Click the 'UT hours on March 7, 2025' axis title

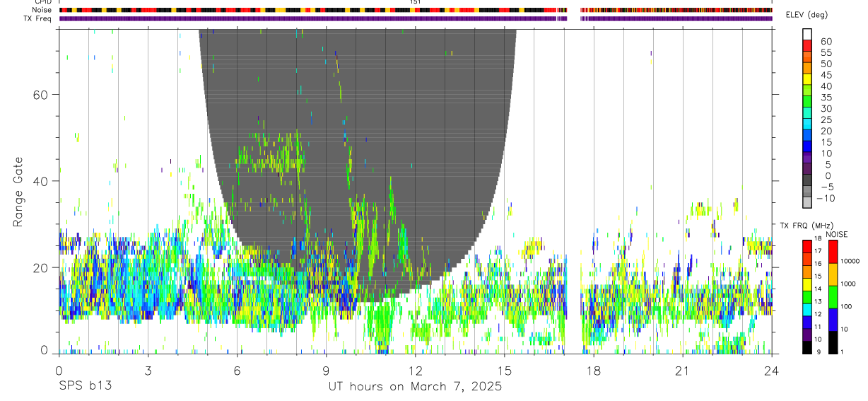click(415, 387)
